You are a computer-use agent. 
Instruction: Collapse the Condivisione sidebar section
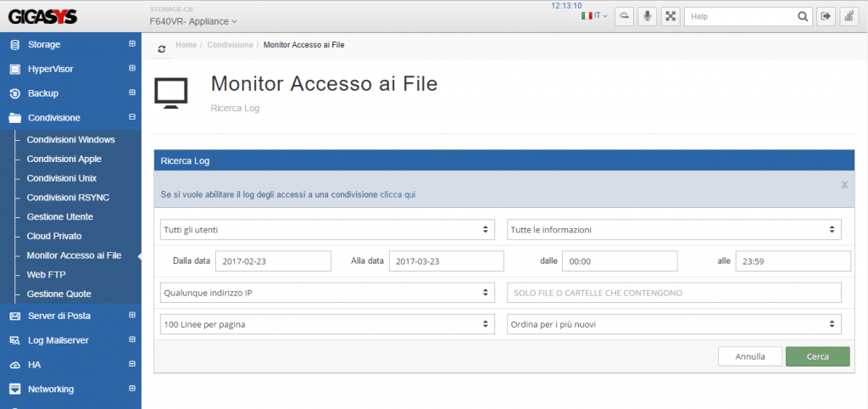click(x=131, y=117)
